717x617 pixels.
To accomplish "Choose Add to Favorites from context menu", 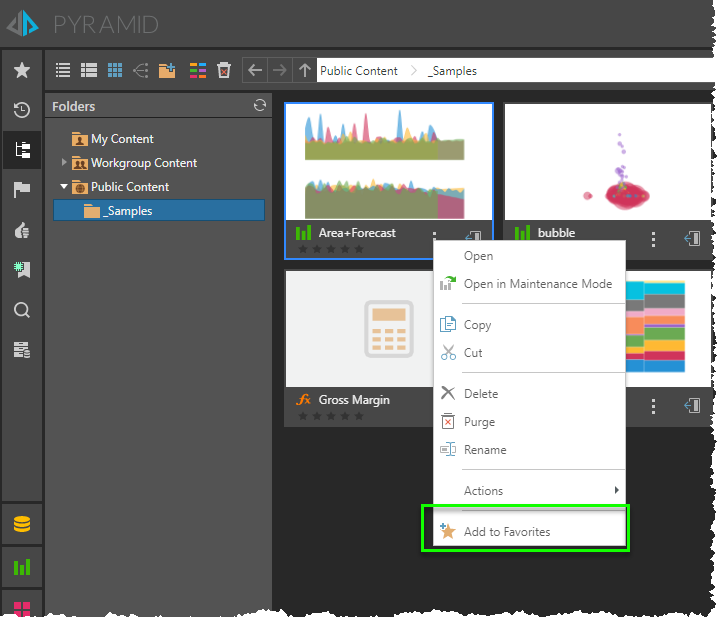I will coord(506,532).
